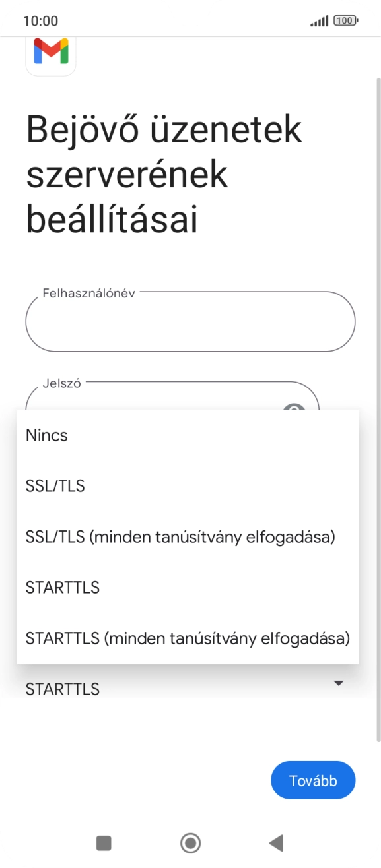Viewport: 381px width, 868px height.
Task: Click the Felhasználónév input field
Action: [190, 321]
